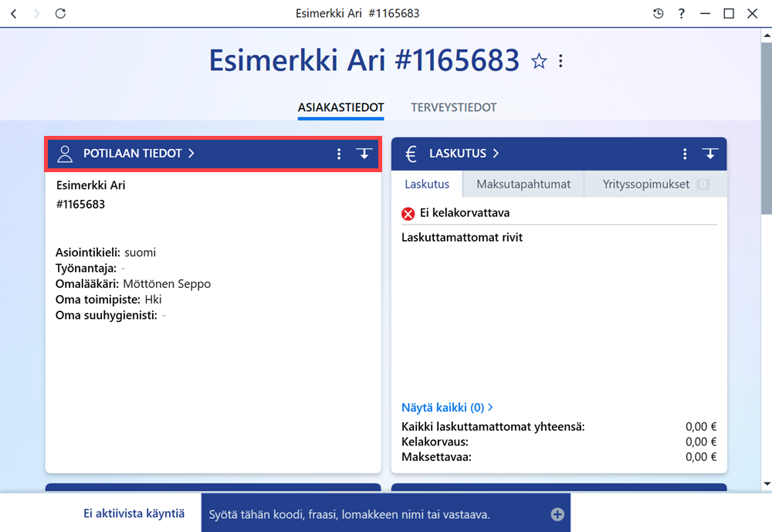Image resolution: width=772 pixels, height=532 pixels.
Task: Click Ei aktiivista käyntiä link
Action: (x=134, y=513)
